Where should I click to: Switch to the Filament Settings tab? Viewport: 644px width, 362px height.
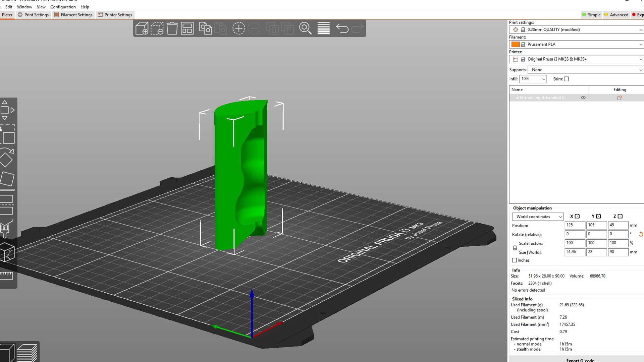coord(73,15)
